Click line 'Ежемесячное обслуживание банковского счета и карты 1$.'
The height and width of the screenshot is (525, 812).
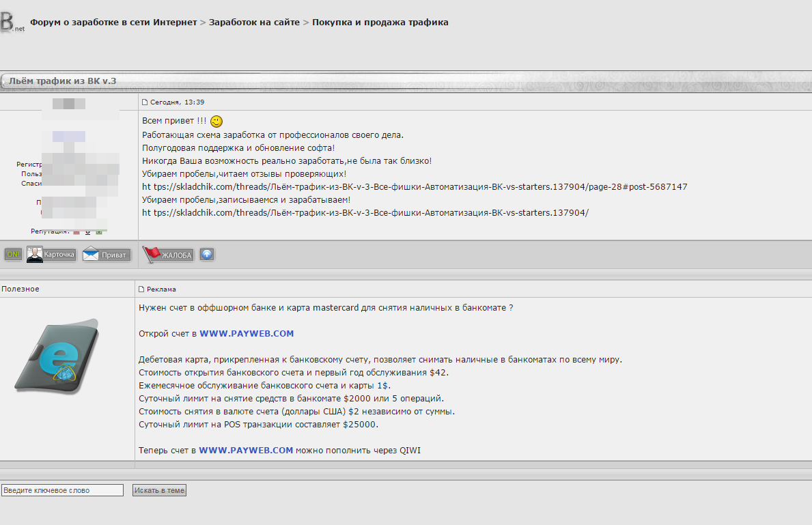coord(264,386)
